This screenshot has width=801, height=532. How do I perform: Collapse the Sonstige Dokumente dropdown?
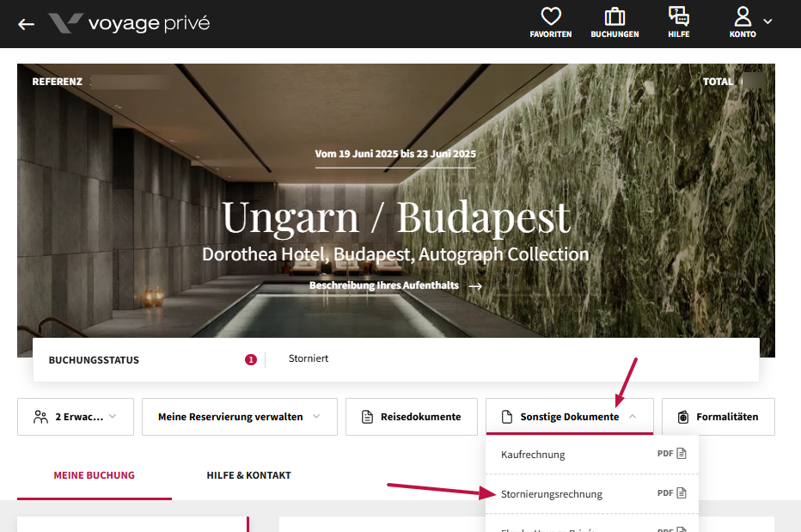pos(570,417)
